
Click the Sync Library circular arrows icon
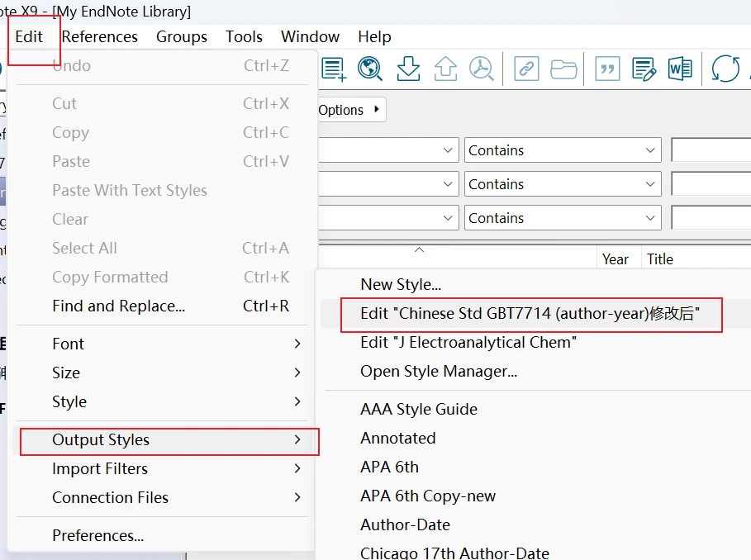[725, 69]
